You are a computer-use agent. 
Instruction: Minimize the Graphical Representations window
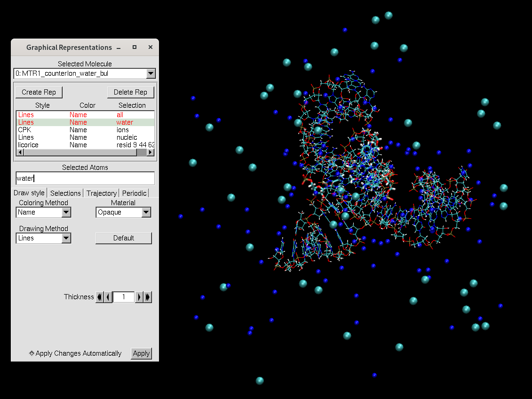tap(119, 48)
